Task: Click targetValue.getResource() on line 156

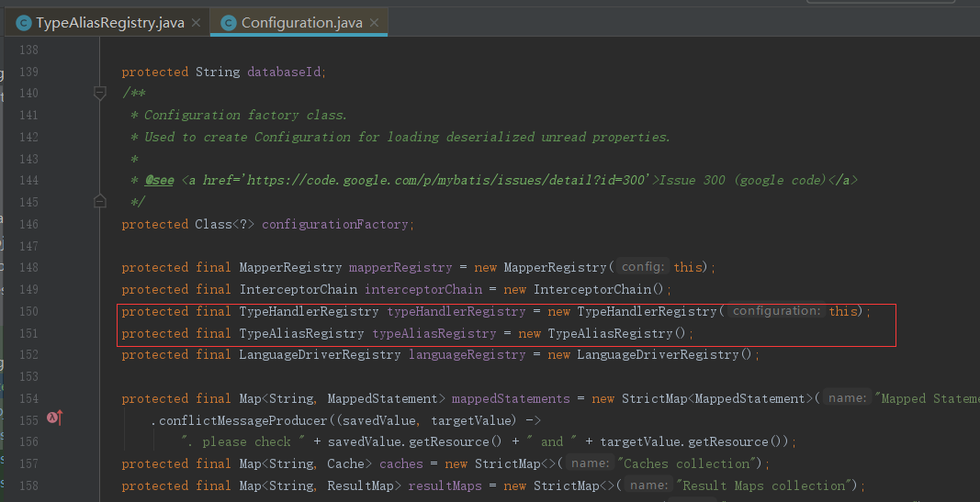Action: tap(691, 442)
